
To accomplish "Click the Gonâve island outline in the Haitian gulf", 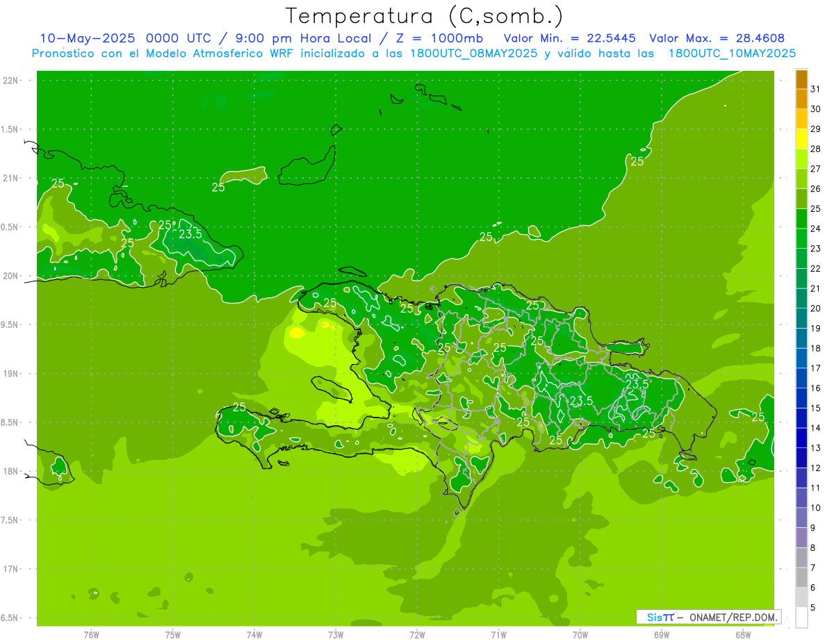I will [x=333, y=388].
